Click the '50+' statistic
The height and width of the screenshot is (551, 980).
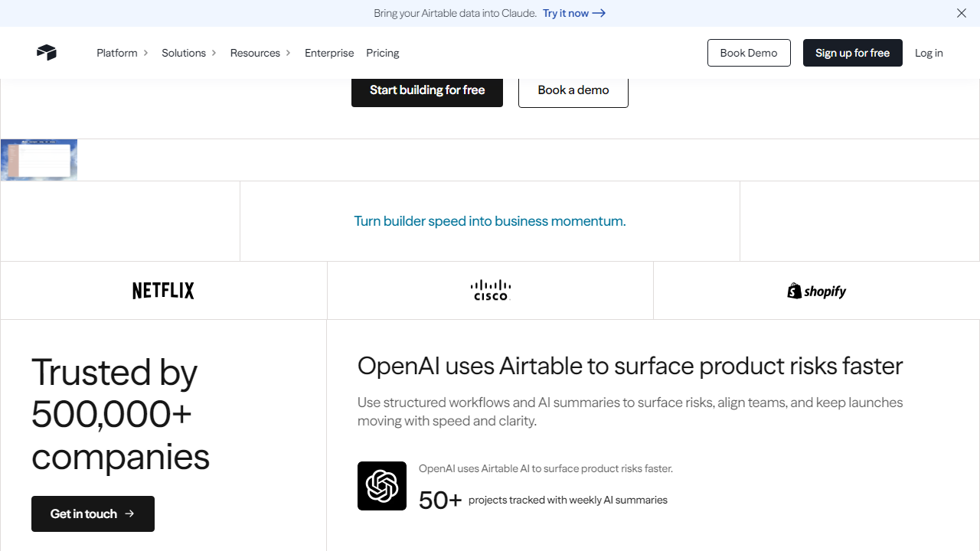point(440,500)
